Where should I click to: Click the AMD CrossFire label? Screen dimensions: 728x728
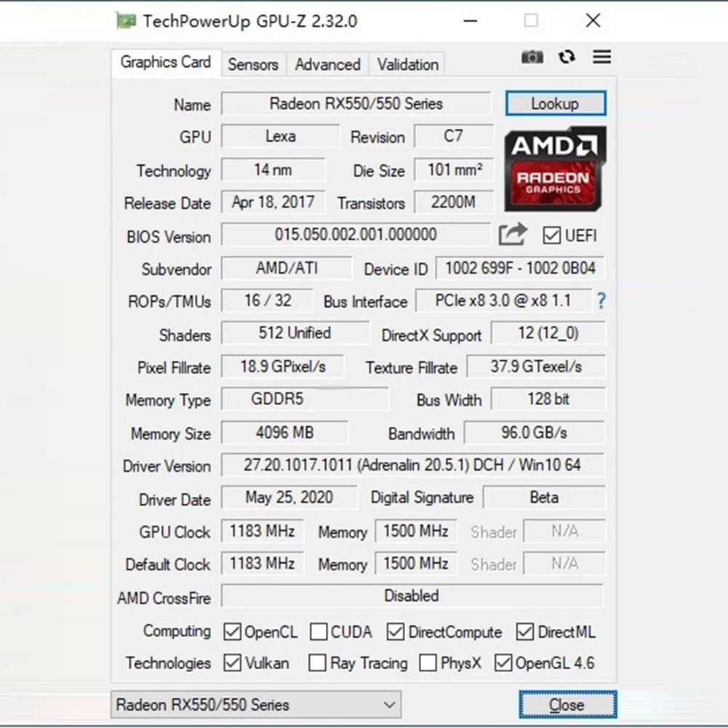164,598
